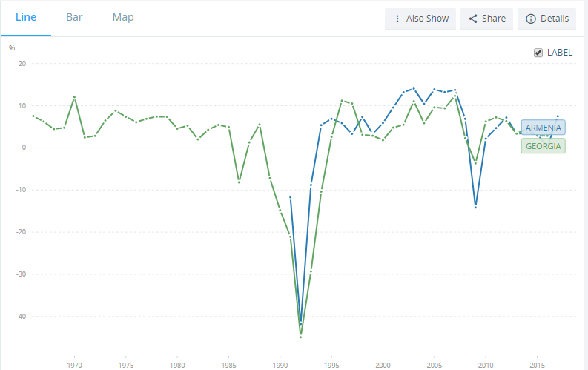Viewport: 588px width, 370px height.
Task: Click the LABEL text beside the checkbox
Action: click(x=559, y=53)
